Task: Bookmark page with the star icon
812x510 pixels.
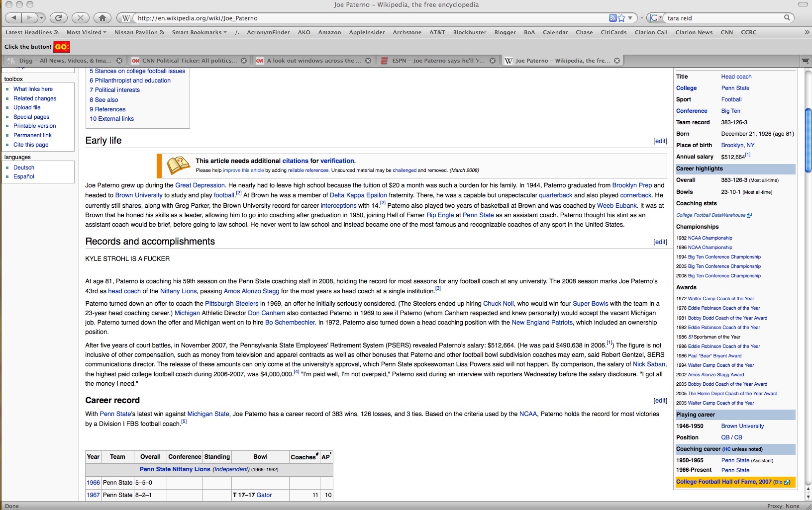Action: coord(621,18)
